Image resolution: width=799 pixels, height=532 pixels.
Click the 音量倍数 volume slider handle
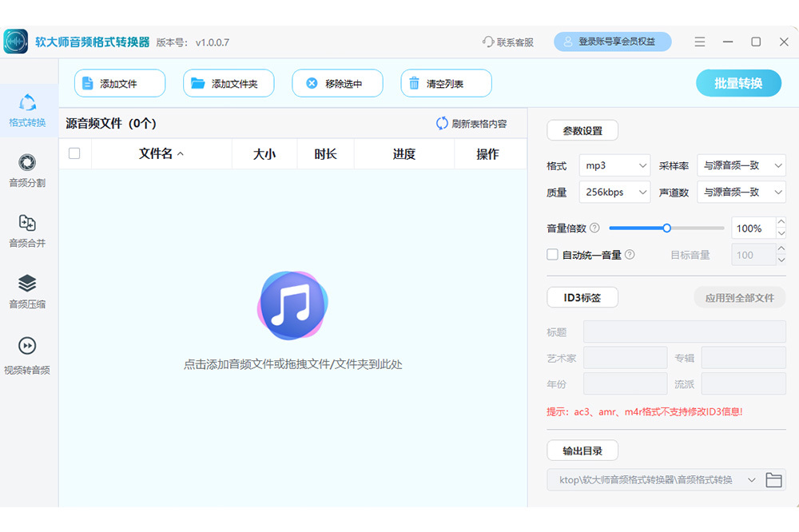click(x=666, y=228)
